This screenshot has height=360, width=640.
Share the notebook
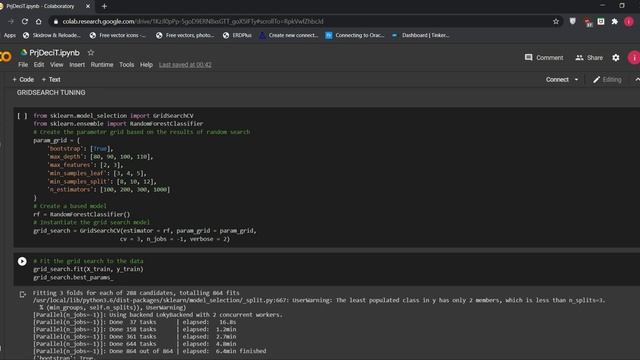589,58
